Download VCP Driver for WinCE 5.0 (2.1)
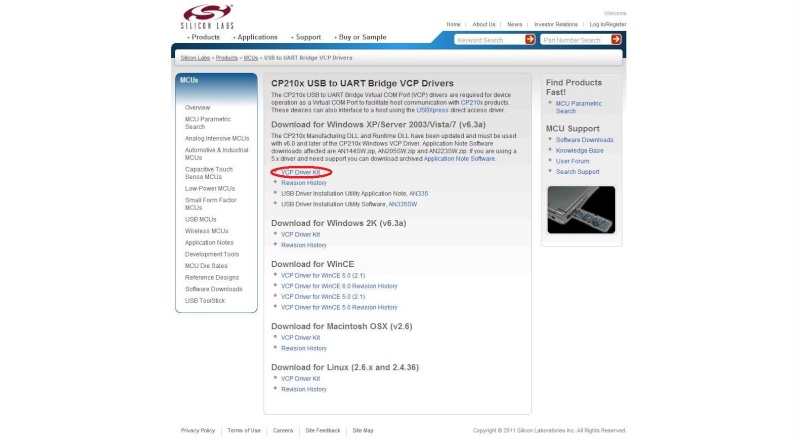 323,297
